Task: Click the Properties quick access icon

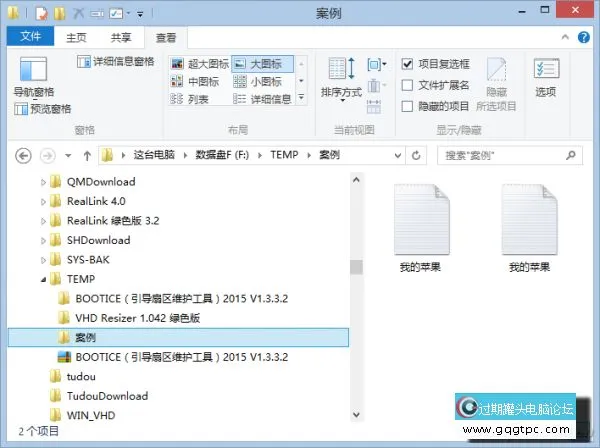Action: [x=41, y=13]
